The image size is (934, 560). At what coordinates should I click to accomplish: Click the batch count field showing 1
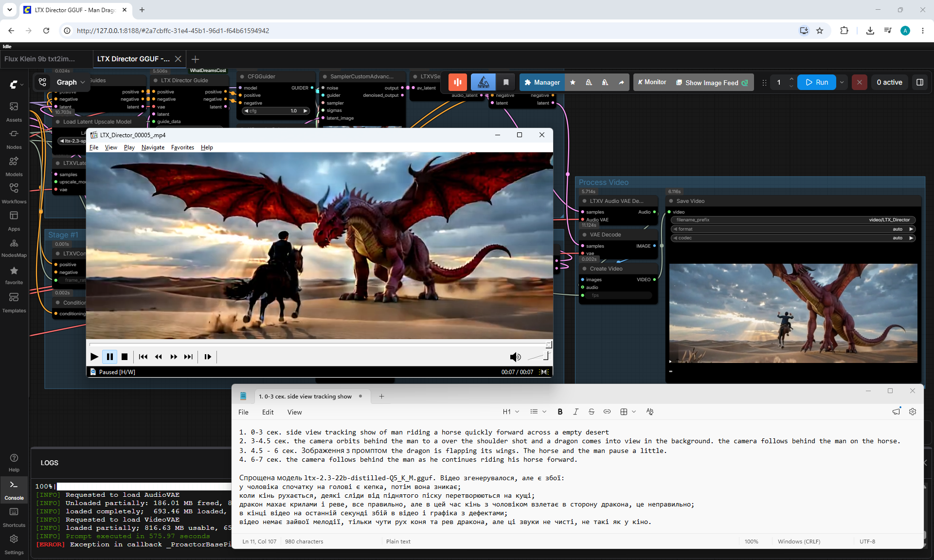pyautogui.click(x=779, y=82)
